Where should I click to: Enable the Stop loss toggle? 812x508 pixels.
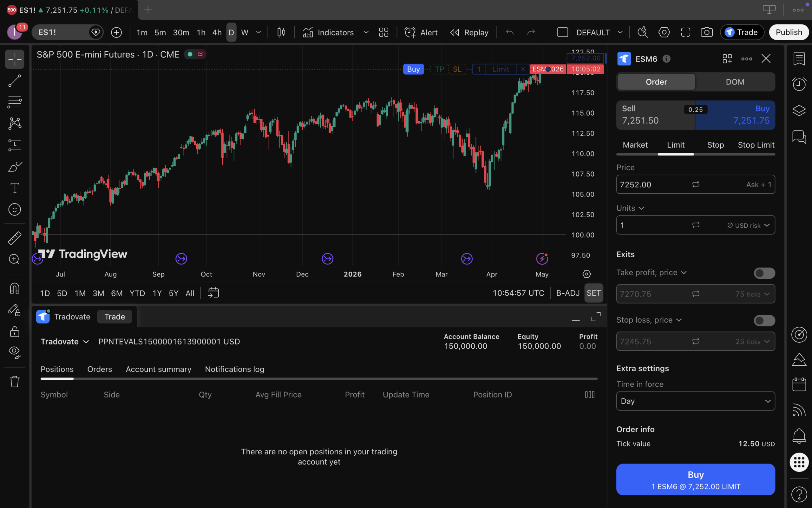point(764,321)
